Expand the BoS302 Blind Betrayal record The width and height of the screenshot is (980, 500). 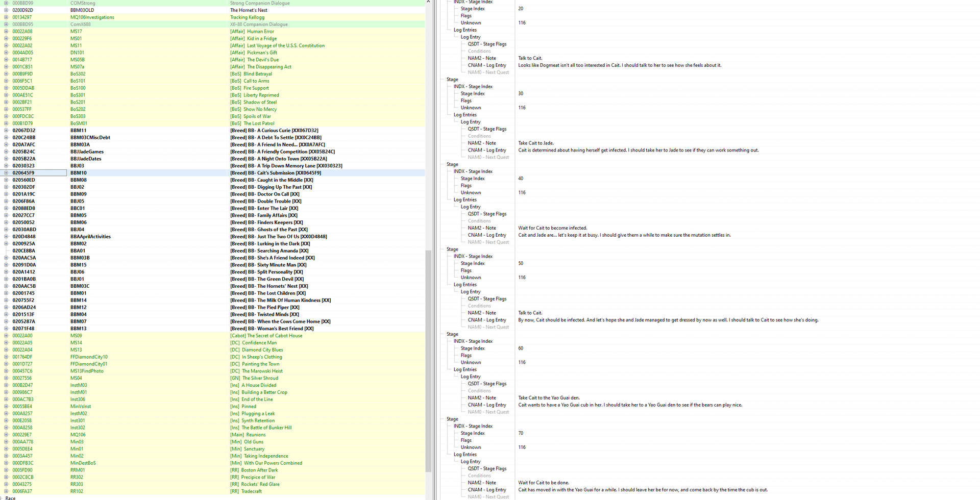coord(6,74)
